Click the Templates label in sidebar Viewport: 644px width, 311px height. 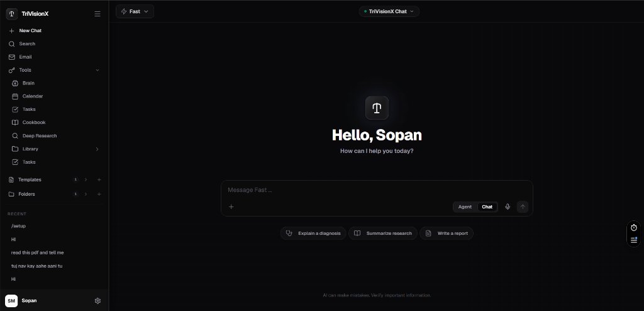[30, 180]
